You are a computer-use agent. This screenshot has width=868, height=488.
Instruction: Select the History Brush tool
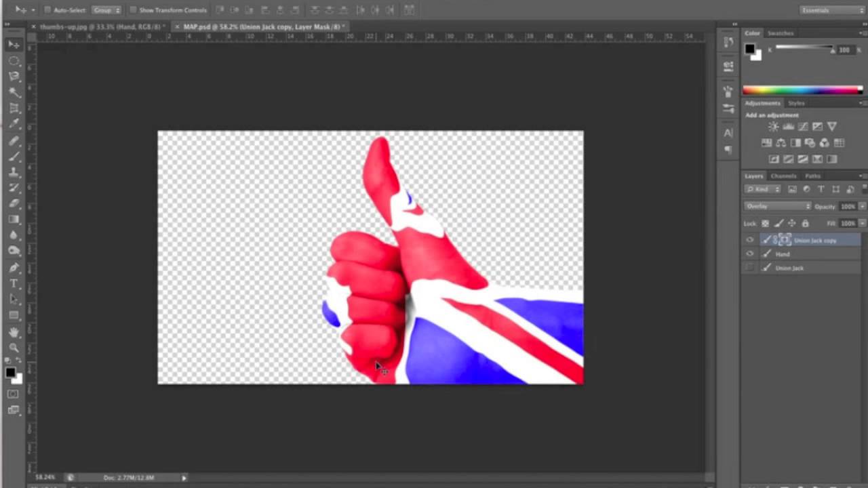pyautogui.click(x=14, y=188)
